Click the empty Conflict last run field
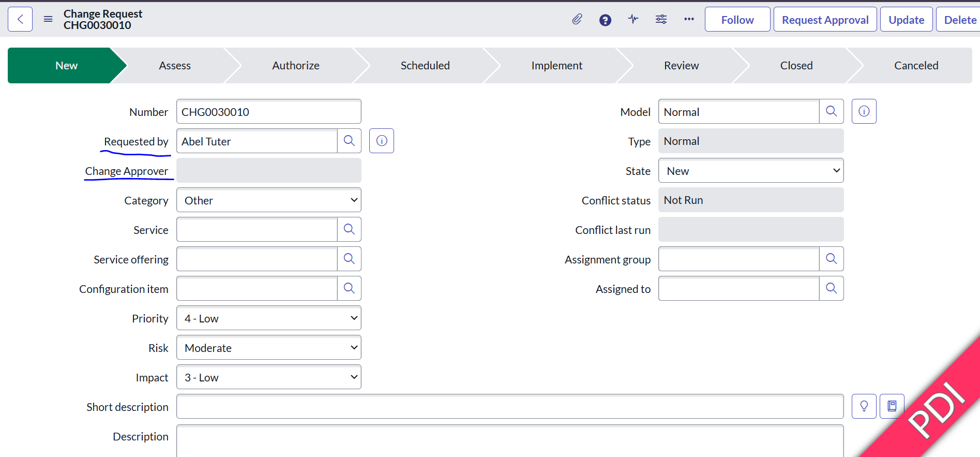Image resolution: width=980 pixels, height=457 pixels. (751, 229)
